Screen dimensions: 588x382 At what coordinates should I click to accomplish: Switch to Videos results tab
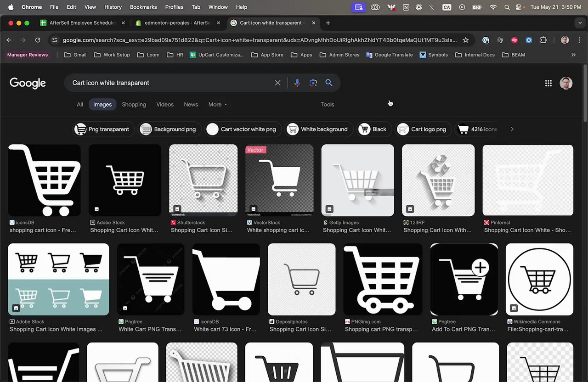(165, 105)
